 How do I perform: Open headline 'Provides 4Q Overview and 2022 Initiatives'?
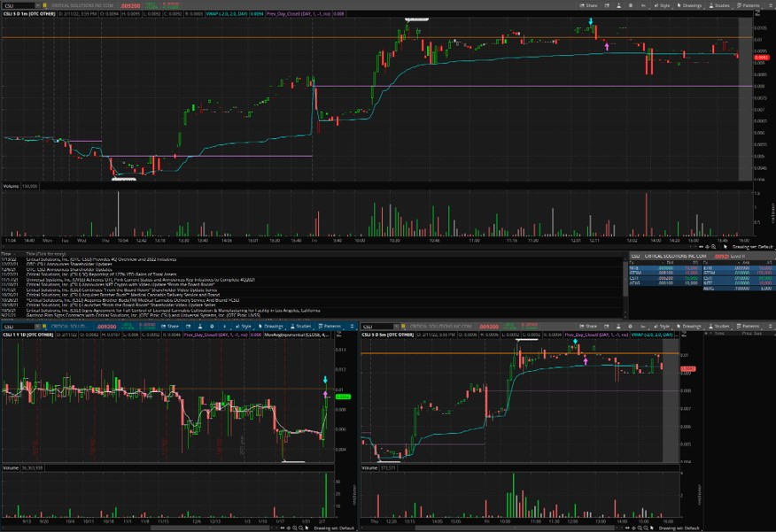pyautogui.click(x=101, y=259)
